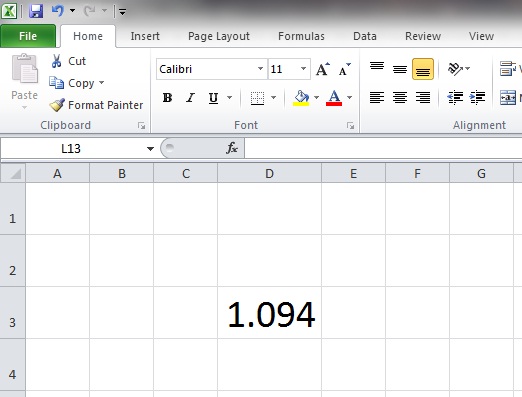The width and height of the screenshot is (522, 397).
Task: Apply the red font color
Action: pyautogui.click(x=334, y=98)
